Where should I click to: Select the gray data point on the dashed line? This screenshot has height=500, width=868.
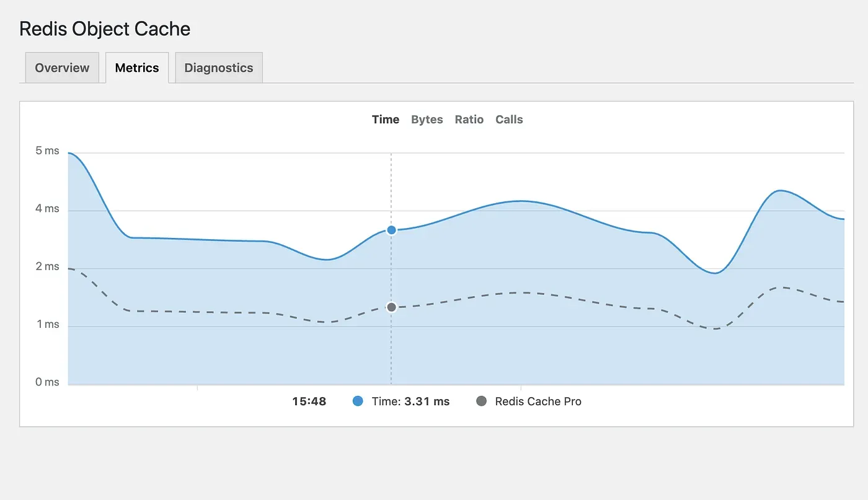pyautogui.click(x=391, y=307)
